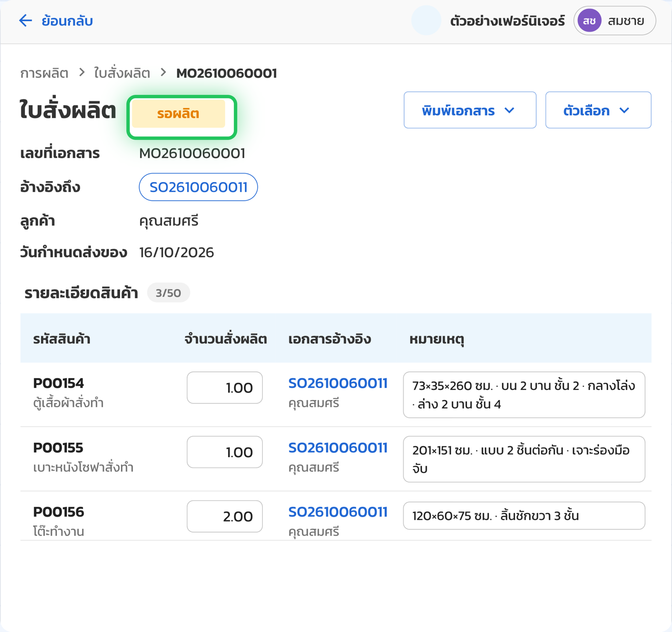Open reference SO2610060011 pill

[x=198, y=187]
